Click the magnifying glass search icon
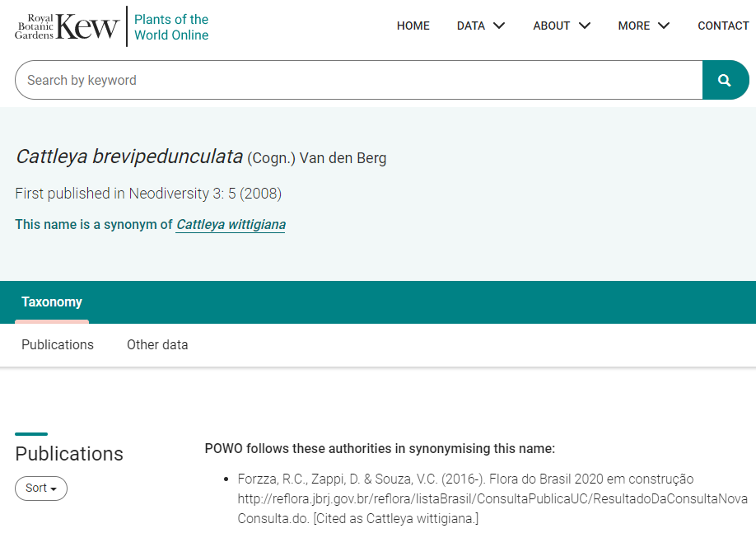Image resolution: width=756 pixels, height=547 pixels. coord(725,80)
